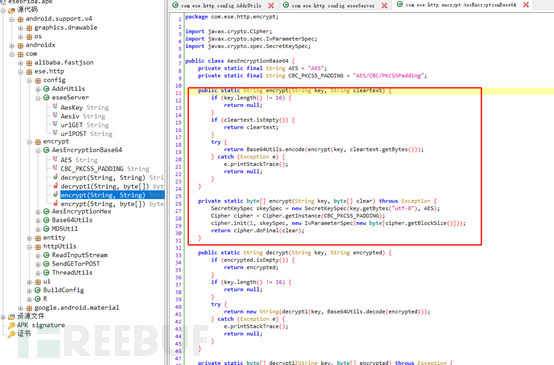The image size is (554, 365).
Task: Click the androidx package icon
Action: [x=20, y=45]
